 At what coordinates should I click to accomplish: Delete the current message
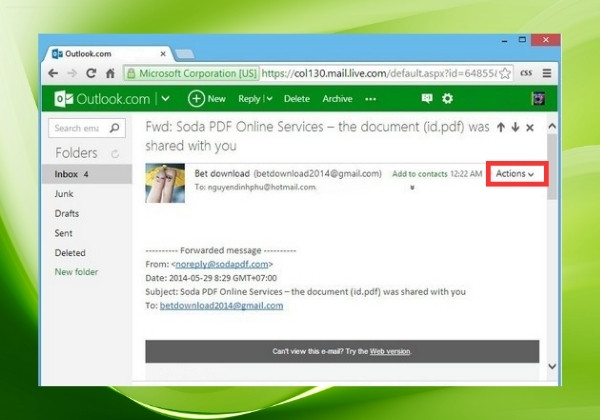tap(297, 99)
